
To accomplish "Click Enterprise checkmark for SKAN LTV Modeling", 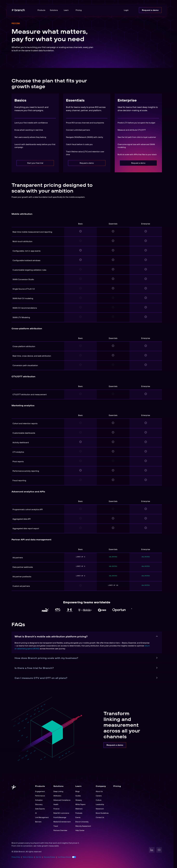I will coord(146,317).
